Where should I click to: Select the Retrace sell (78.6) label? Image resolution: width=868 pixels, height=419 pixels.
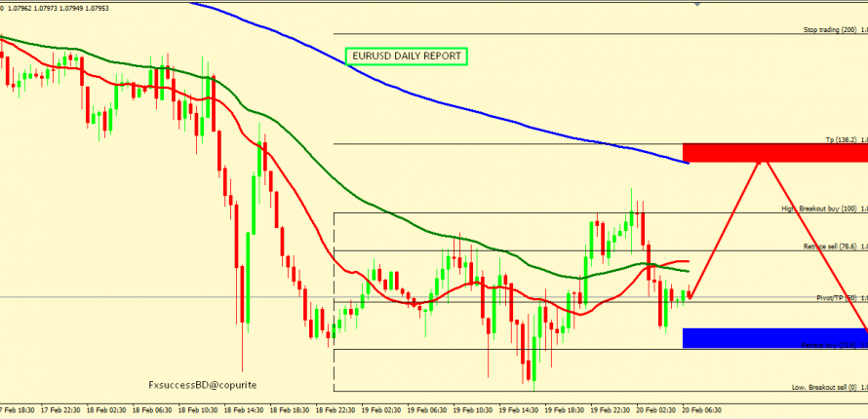pyautogui.click(x=833, y=247)
